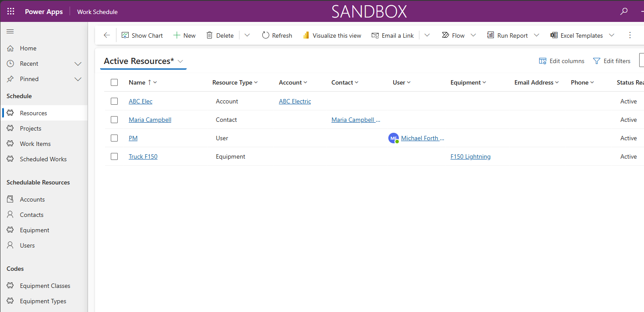
Task: Open the dropdown next to Email a Link
Action: point(427,35)
